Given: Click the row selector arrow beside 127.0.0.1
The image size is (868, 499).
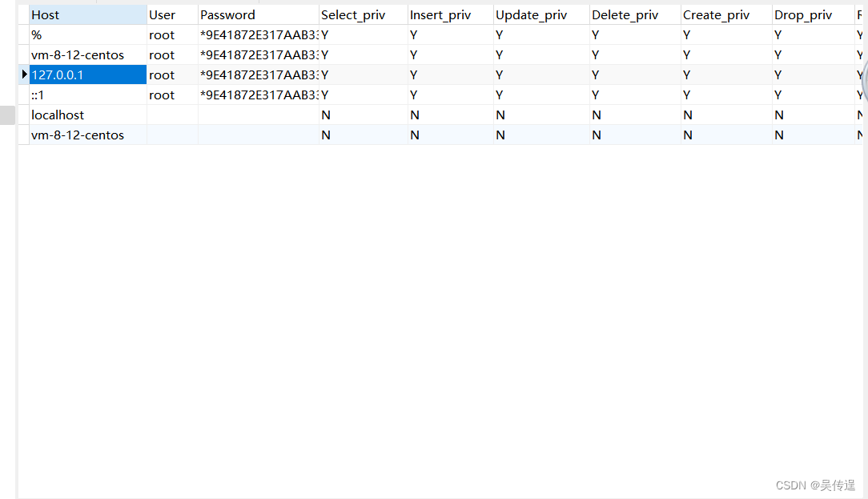Looking at the screenshot, I should pyautogui.click(x=23, y=74).
